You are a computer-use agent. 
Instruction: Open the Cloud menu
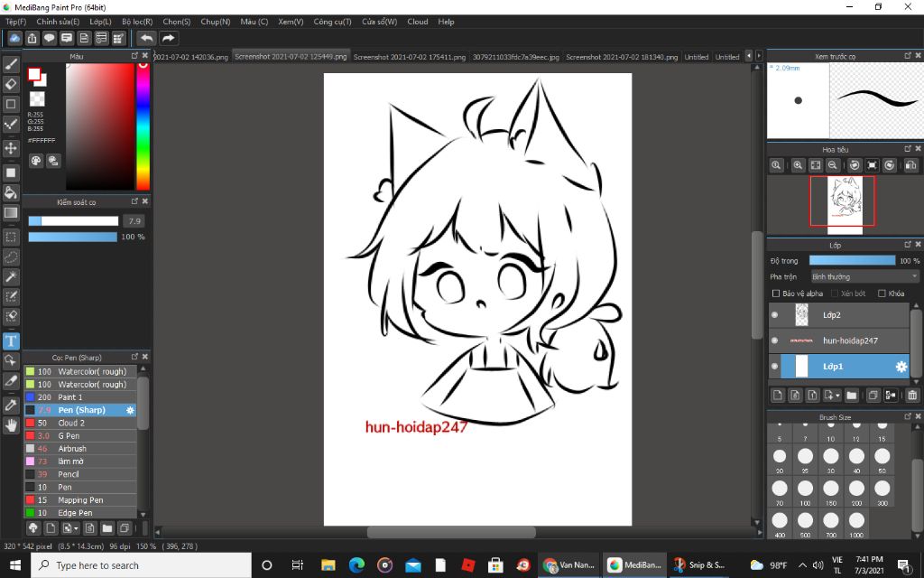(x=418, y=22)
